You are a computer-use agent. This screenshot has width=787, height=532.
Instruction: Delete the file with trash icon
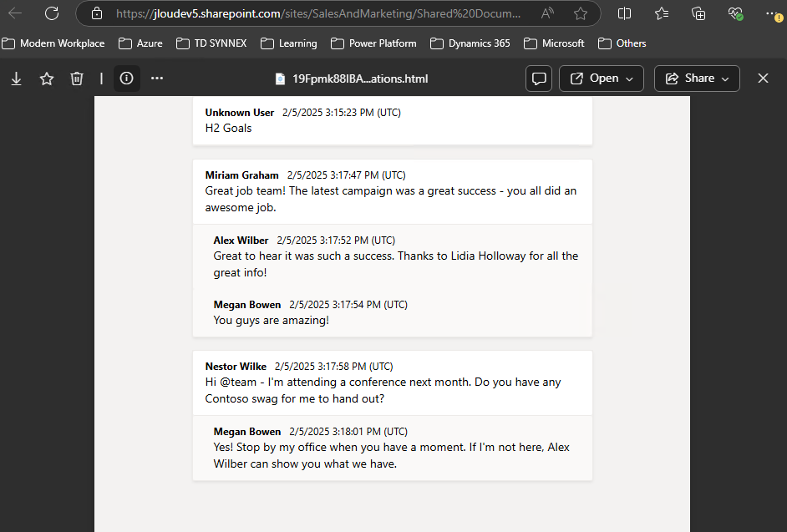point(77,79)
